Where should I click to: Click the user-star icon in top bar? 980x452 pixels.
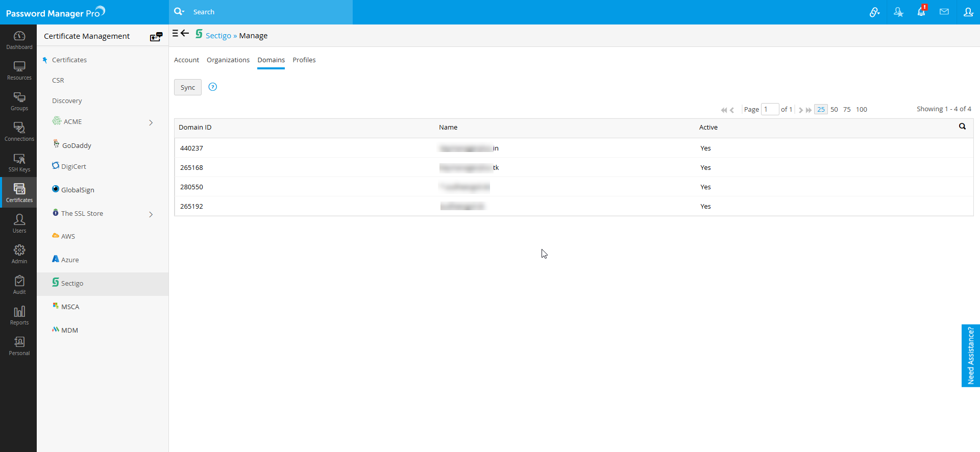[898, 12]
